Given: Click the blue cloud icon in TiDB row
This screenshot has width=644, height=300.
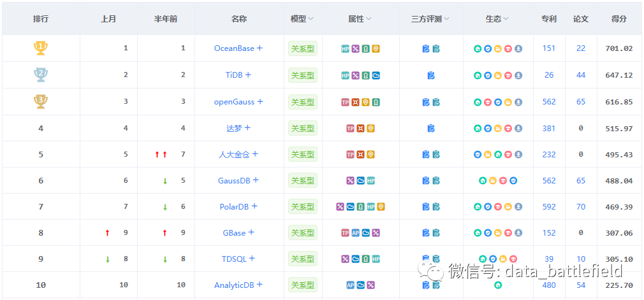Looking at the screenshot, I should [376, 76].
